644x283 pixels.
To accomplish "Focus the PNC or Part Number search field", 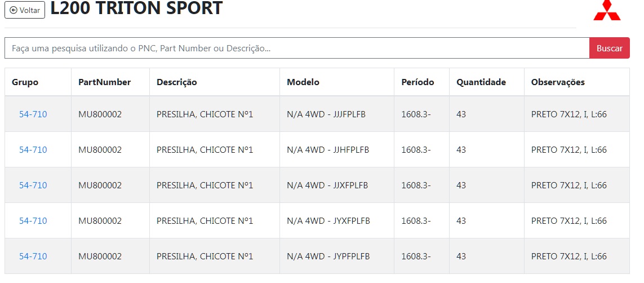I will pyautogui.click(x=296, y=48).
